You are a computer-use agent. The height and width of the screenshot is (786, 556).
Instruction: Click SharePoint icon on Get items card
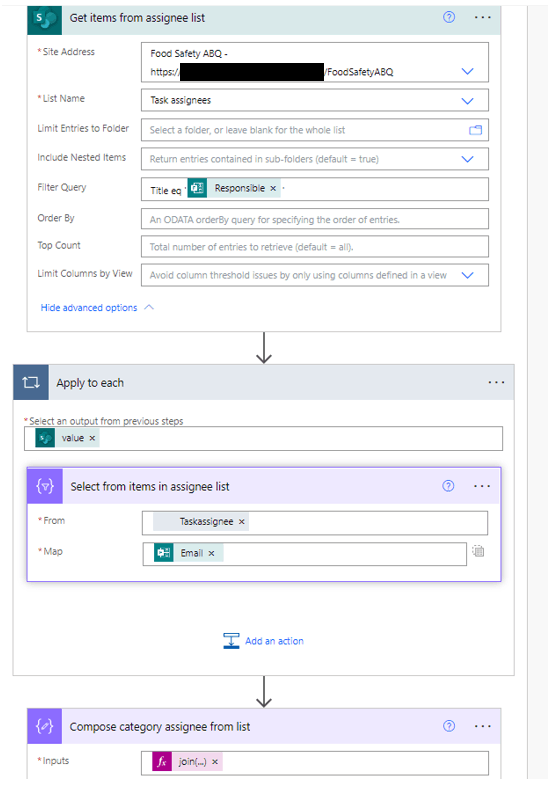(45, 20)
